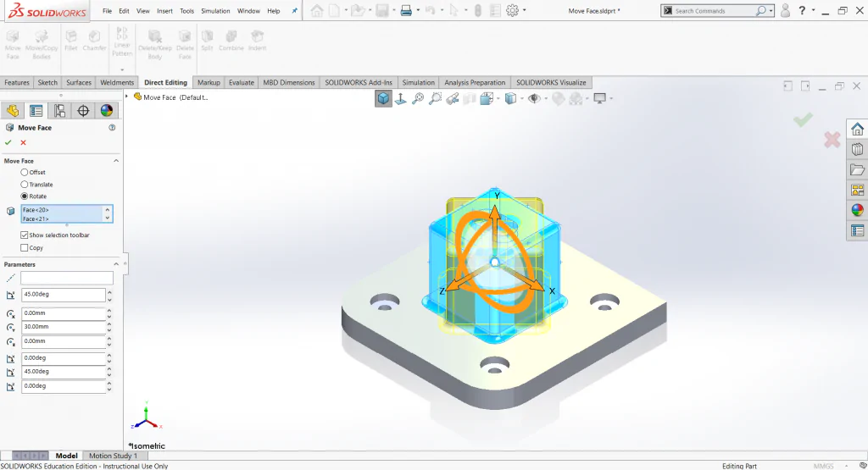The width and height of the screenshot is (868, 470).
Task: Open the SOLIDWORKS Add-Ins tab
Action: click(x=359, y=82)
